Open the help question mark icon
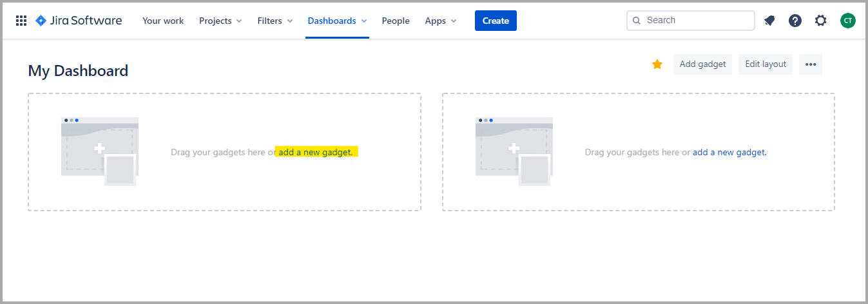The width and height of the screenshot is (868, 304). (x=795, y=21)
